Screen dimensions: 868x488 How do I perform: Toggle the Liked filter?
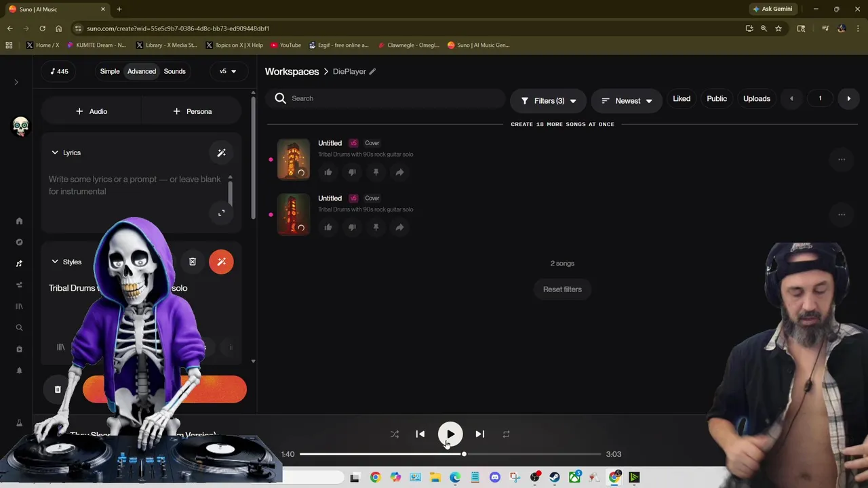(x=682, y=99)
